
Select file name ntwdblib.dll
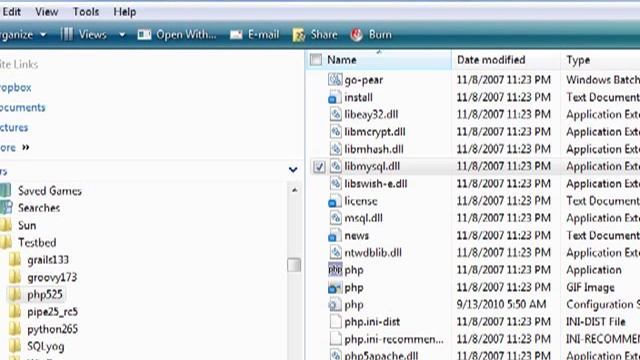[x=373, y=253]
